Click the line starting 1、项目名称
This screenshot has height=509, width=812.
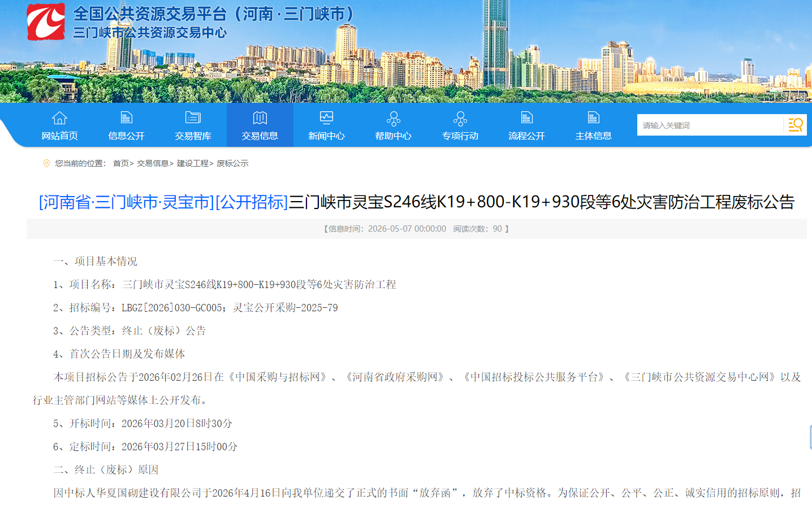point(224,284)
